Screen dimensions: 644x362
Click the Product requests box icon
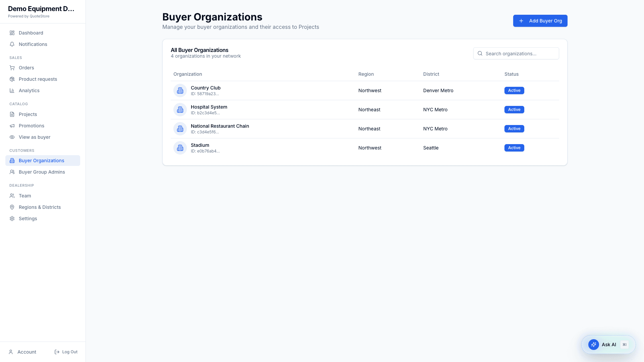12,79
